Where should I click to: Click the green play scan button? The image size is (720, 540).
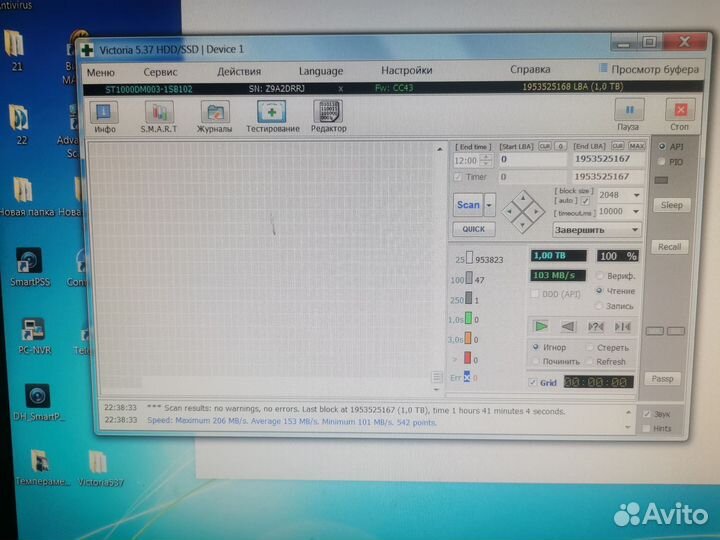pyautogui.click(x=541, y=326)
